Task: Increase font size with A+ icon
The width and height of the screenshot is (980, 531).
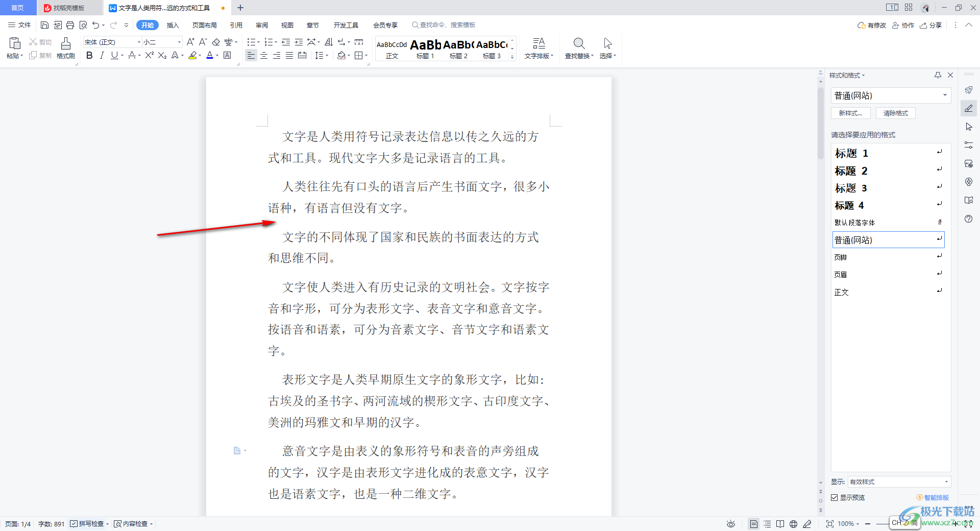Action: 190,42
